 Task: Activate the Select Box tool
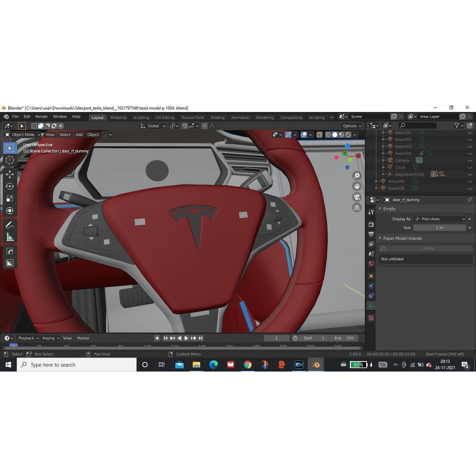point(10,148)
